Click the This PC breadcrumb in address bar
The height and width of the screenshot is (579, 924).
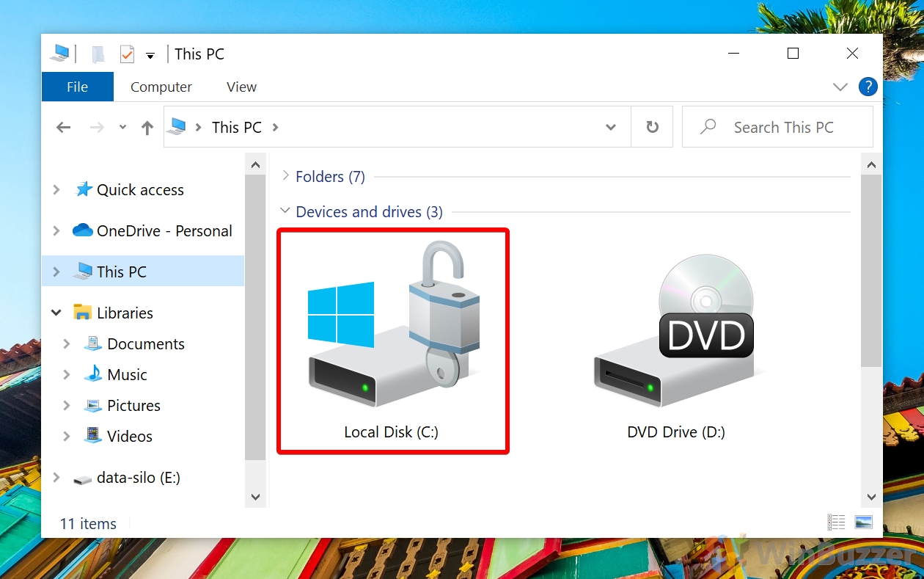236,127
